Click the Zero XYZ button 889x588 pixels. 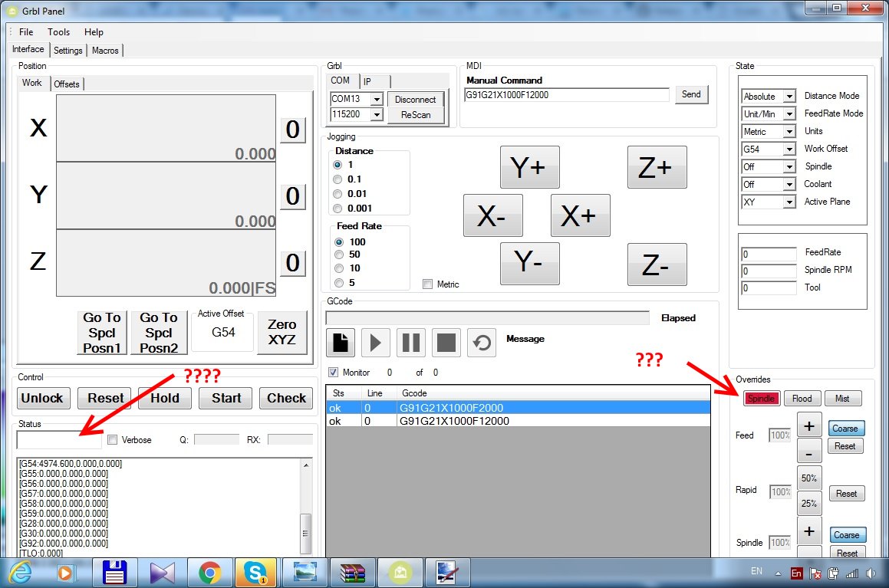point(282,332)
